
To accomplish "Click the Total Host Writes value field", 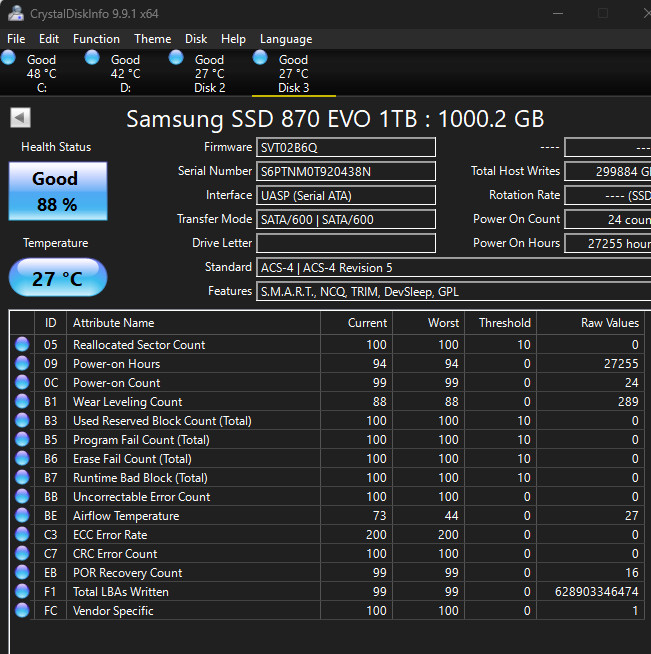I will click(608, 171).
